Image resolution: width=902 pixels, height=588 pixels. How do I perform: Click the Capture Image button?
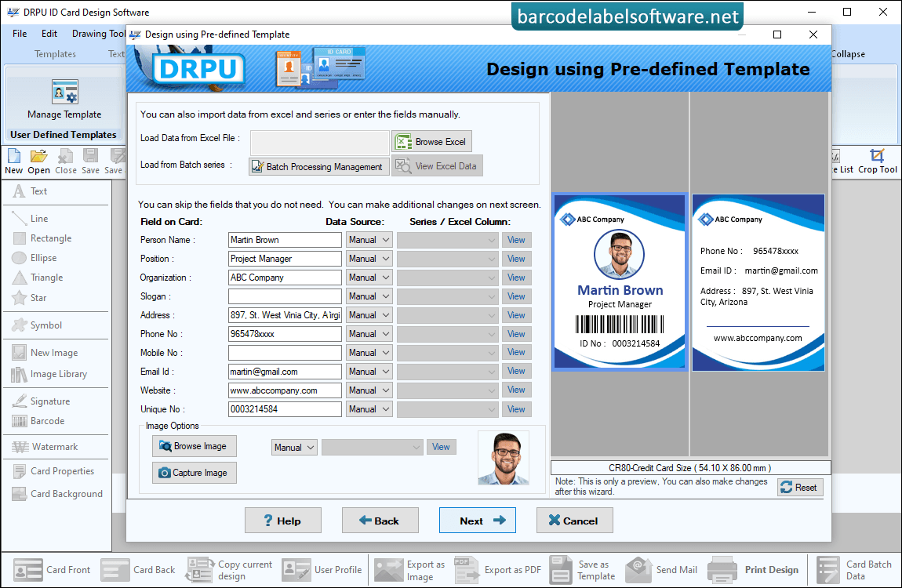tap(195, 473)
